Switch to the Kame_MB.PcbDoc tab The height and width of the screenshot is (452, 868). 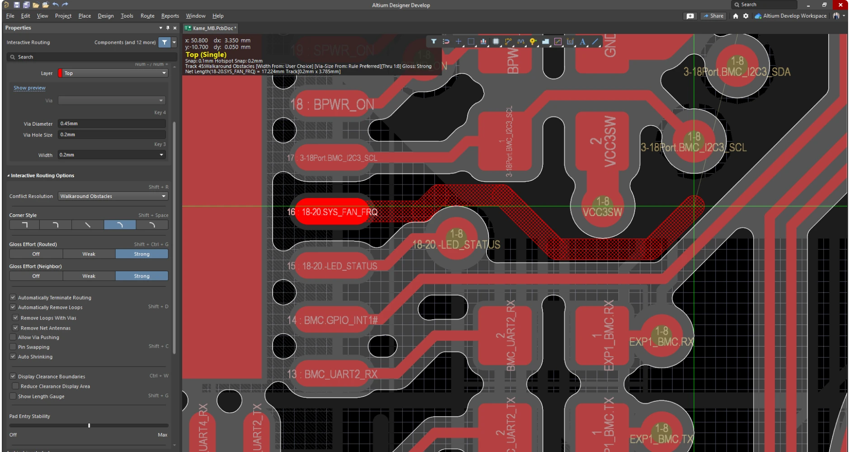pos(210,28)
